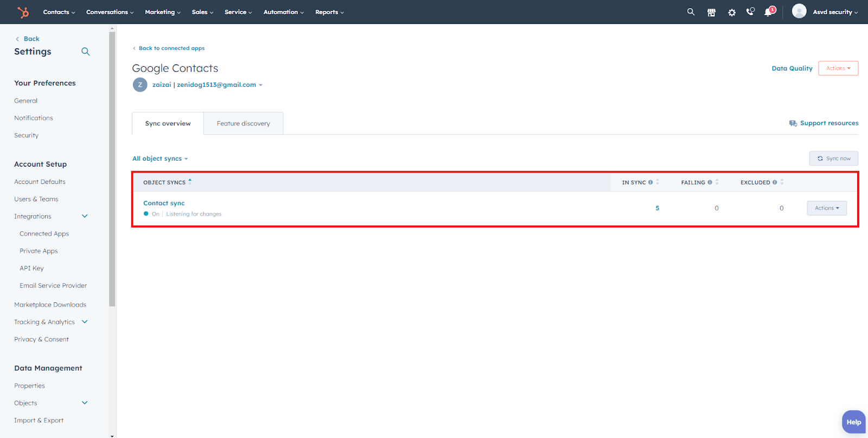This screenshot has height=438, width=868.
Task: Open Import & Export settings
Action: 39,421
